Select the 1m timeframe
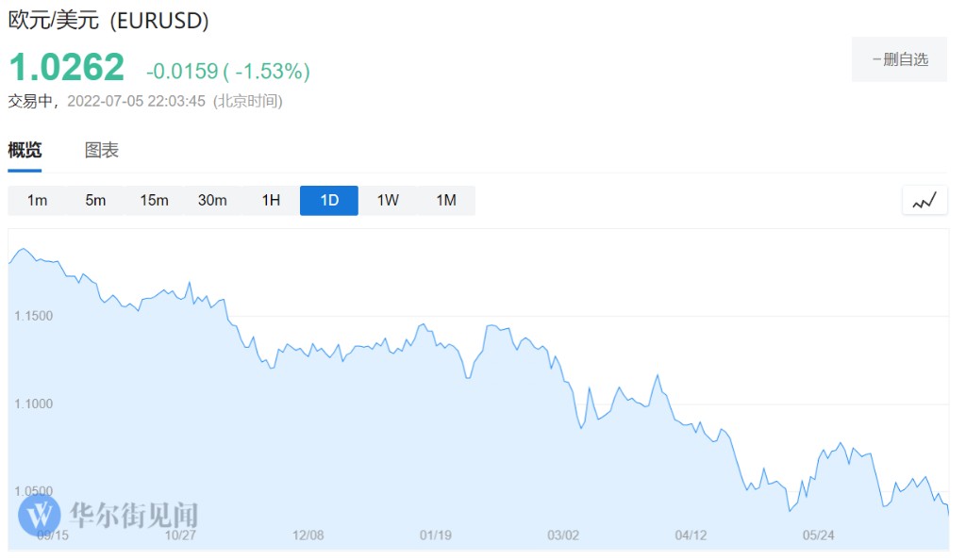966x560 pixels. [37, 200]
